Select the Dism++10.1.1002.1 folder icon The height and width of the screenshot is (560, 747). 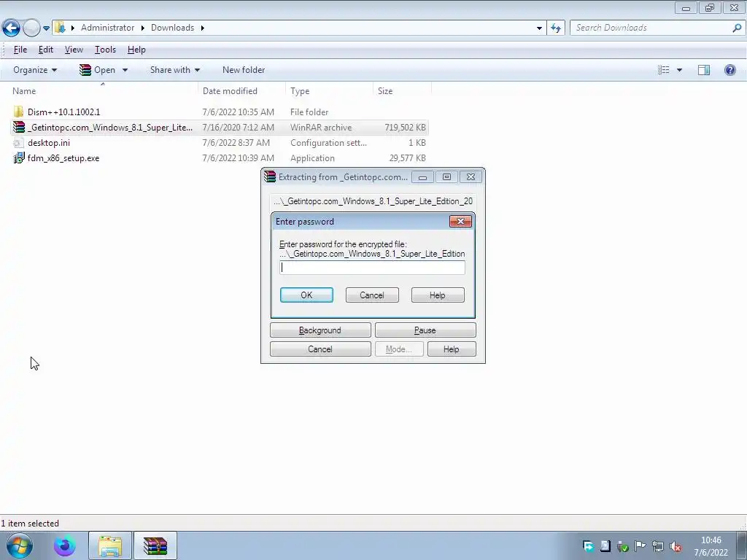(x=18, y=112)
